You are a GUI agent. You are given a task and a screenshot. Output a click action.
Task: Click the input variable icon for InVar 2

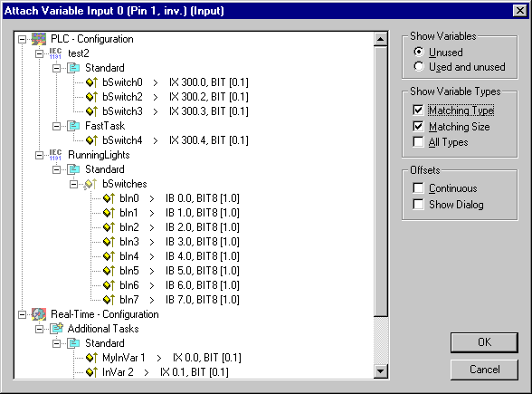tap(91, 372)
